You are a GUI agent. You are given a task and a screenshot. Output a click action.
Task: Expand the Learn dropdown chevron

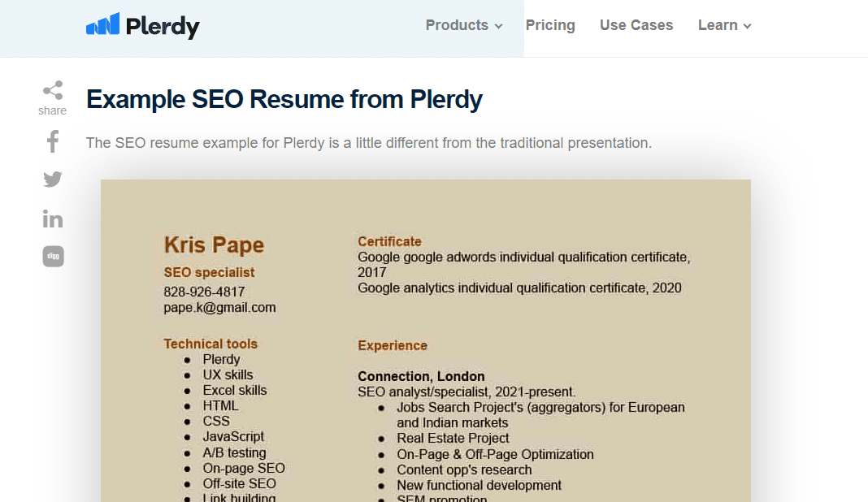pos(747,26)
